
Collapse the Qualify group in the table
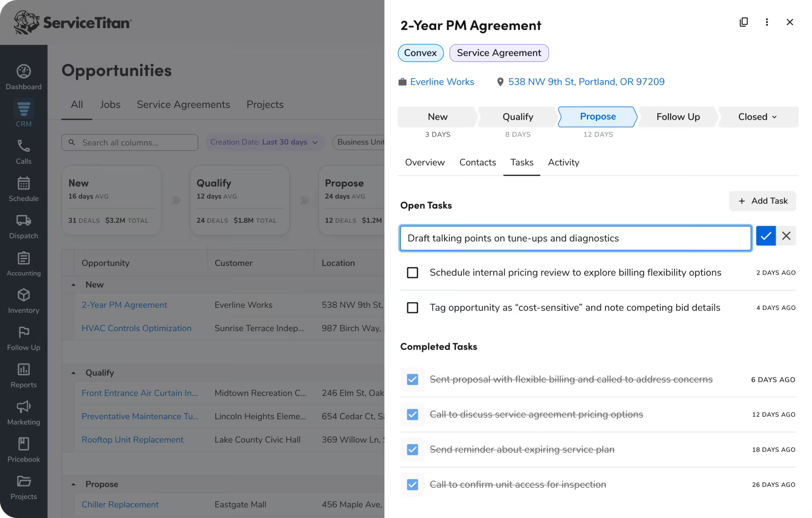74,373
